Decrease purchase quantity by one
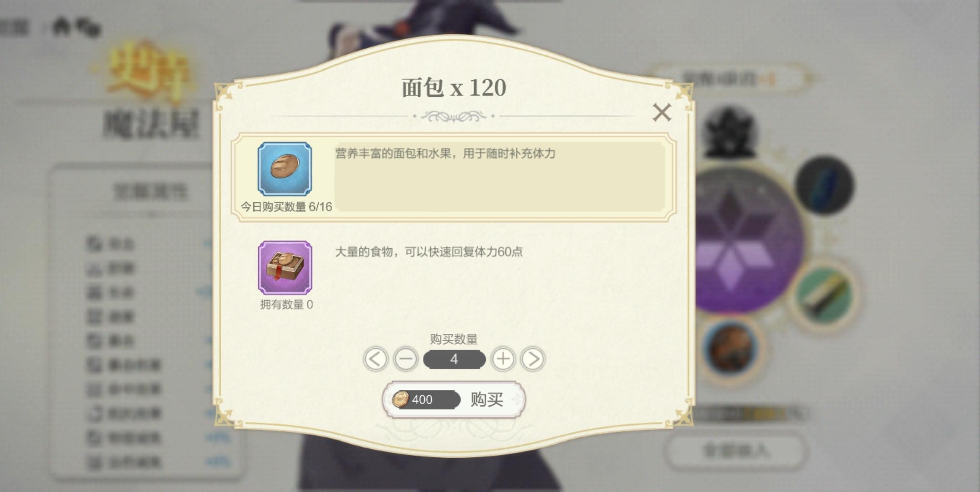 (405, 359)
